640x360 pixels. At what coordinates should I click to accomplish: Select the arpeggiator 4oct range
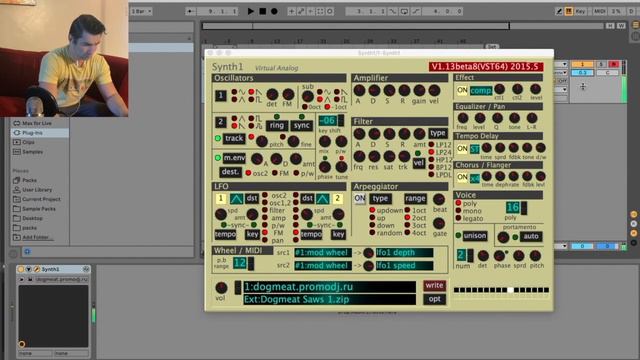[x=407, y=233]
